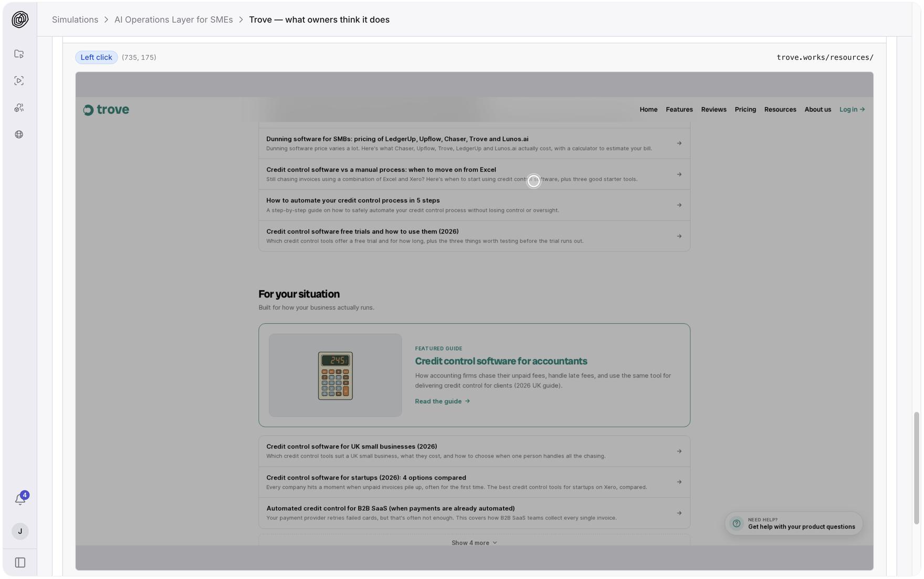Screen dimensions: 924x579
Task: Open Credit control software for accountants heading
Action: [x=501, y=361]
